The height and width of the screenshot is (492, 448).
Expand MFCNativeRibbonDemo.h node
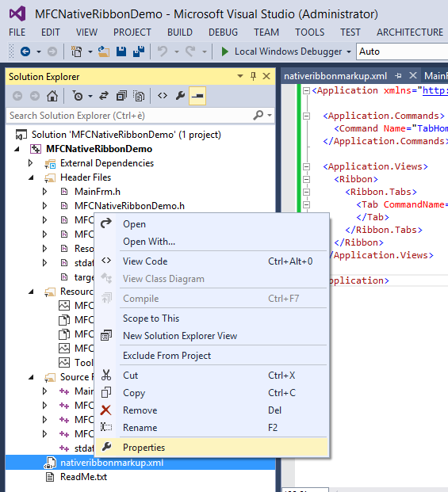pos(44,205)
